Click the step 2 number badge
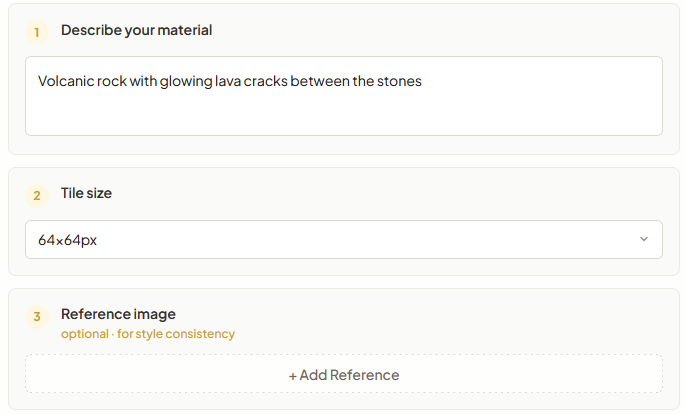Screen dimensions: 685x414 (x=37, y=195)
